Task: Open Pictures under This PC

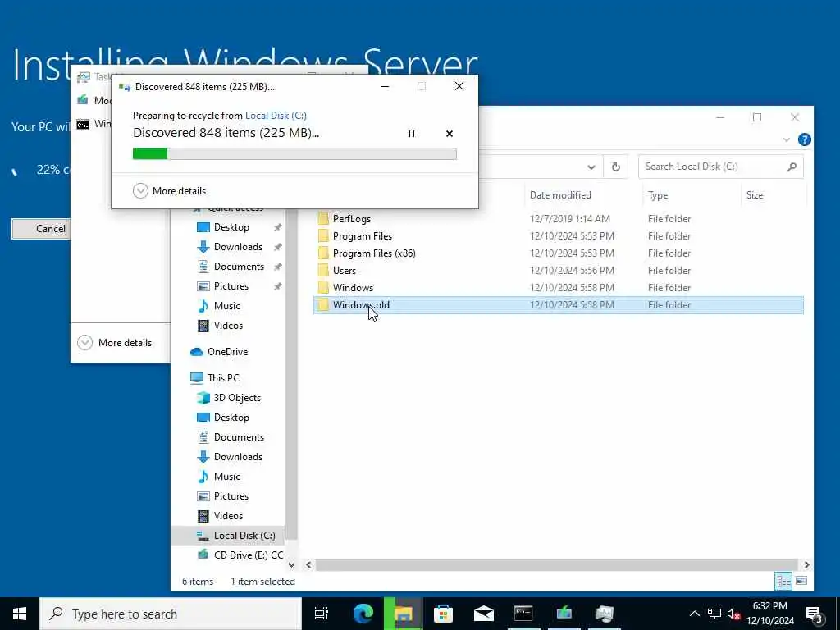Action: tap(231, 496)
